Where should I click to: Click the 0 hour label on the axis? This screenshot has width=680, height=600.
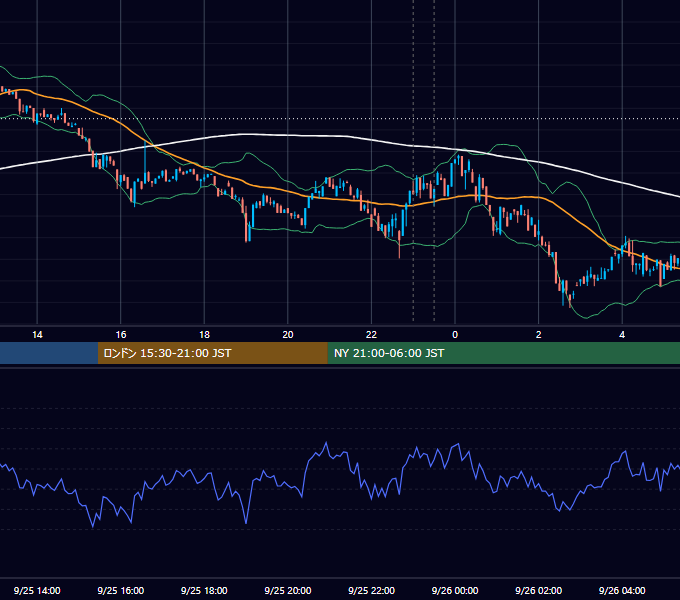point(455,335)
